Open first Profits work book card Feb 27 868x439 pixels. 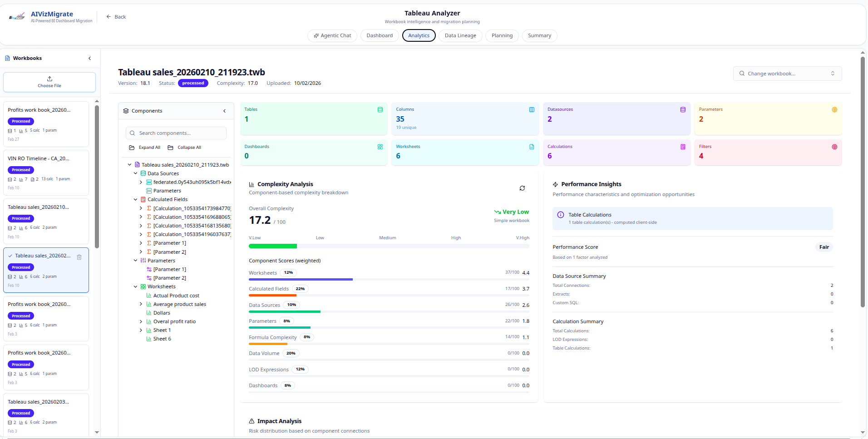tap(46, 124)
